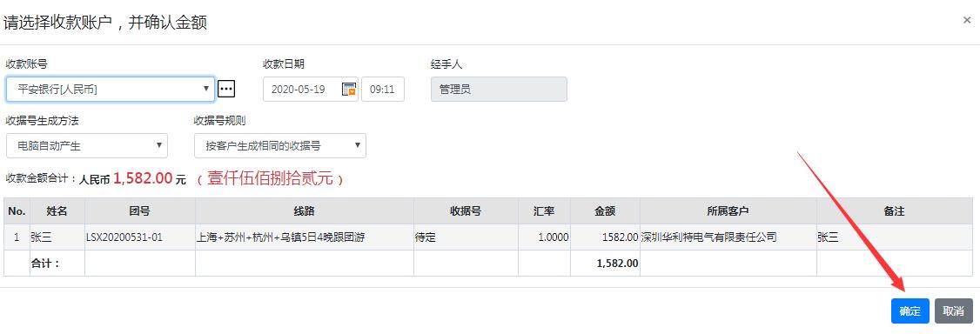Click the 09:11 time input field

click(382, 90)
